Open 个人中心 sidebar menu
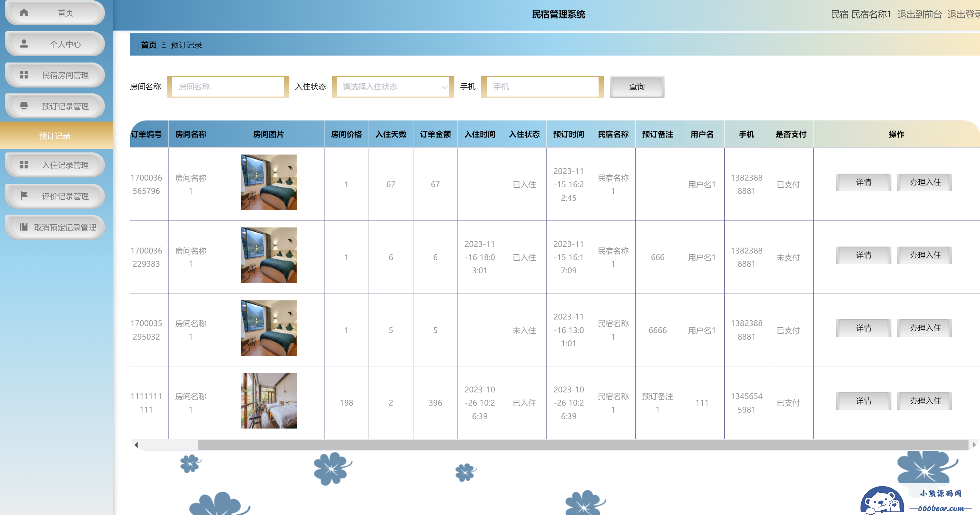The width and height of the screenshot is (980, 515). [x=55, y=44]
